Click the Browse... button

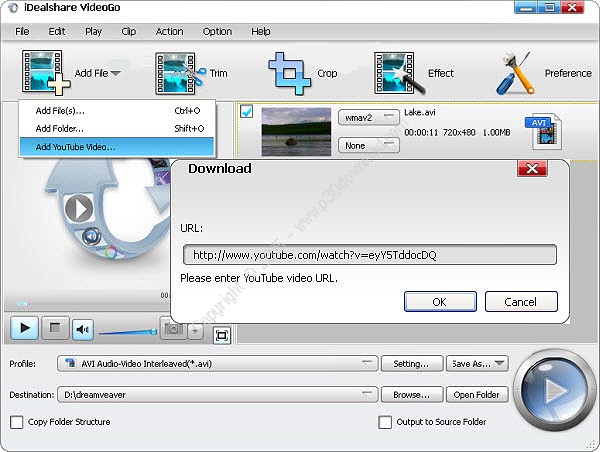tap(412, 395)
